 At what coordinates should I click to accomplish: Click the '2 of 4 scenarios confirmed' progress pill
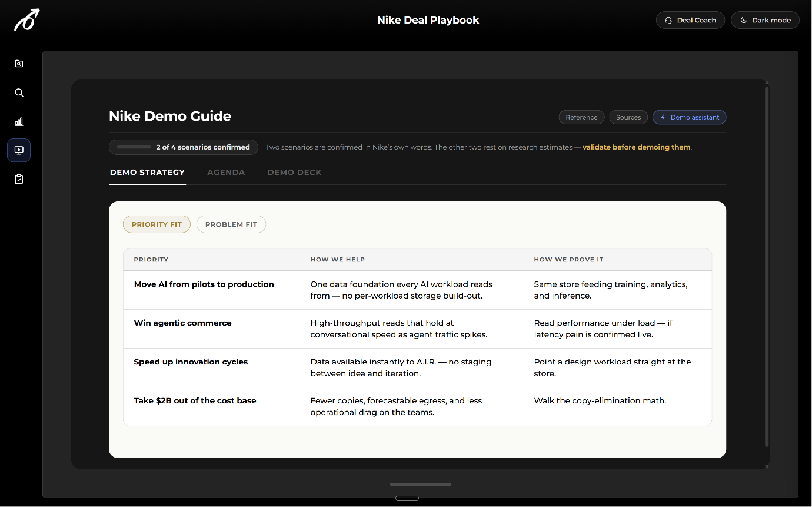coord(184,147)
